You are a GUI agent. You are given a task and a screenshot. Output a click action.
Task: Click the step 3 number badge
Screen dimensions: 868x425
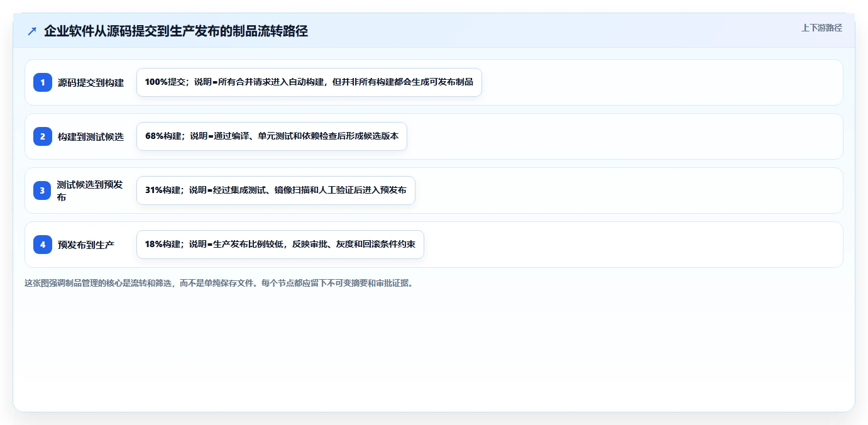pyautogui.click(x=43, y=190)
